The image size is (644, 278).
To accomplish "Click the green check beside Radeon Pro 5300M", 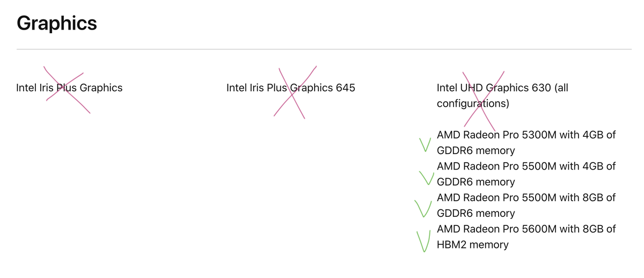I will click(x=426, y=145).
